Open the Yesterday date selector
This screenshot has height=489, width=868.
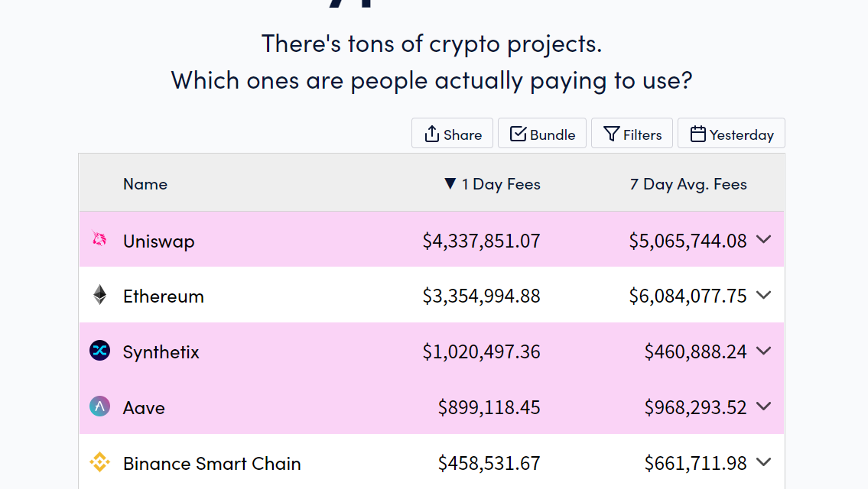point(731,133)
